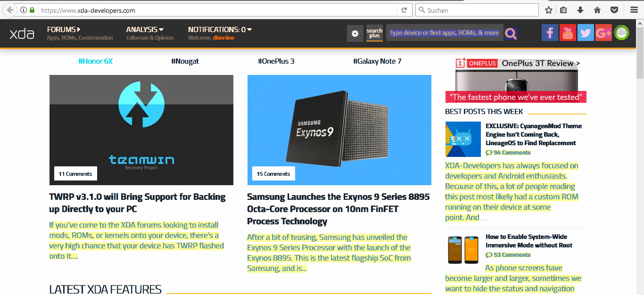Click the xda logo
The width and height of the screenshot is (644, 295).
click(22, 33)
